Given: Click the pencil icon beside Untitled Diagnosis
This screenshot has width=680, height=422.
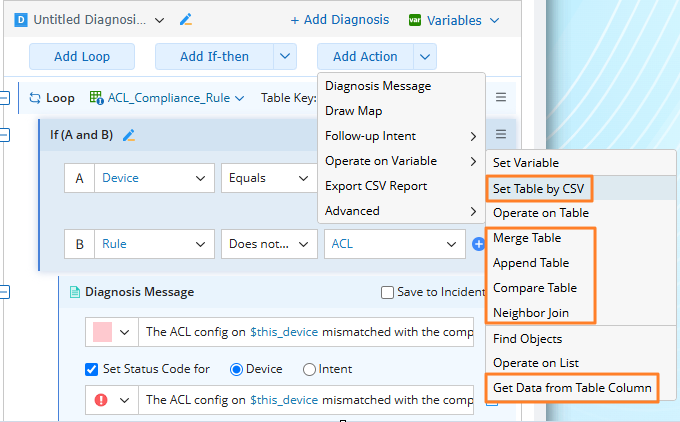Looking at the screenshot, I should pos(185,20).
